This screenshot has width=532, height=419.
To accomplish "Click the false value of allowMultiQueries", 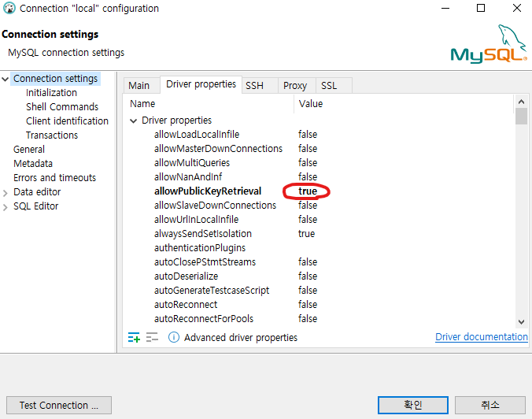I will (308, 163).
